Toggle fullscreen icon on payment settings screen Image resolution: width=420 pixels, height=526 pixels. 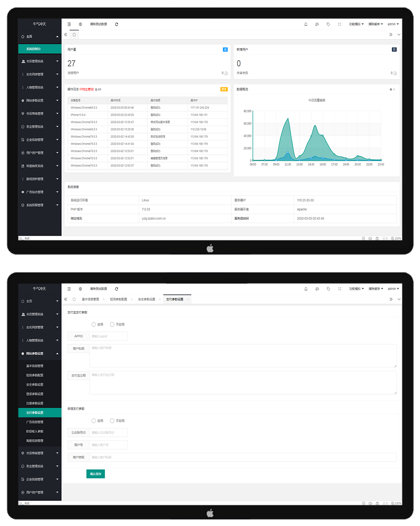tap(339, 289)
